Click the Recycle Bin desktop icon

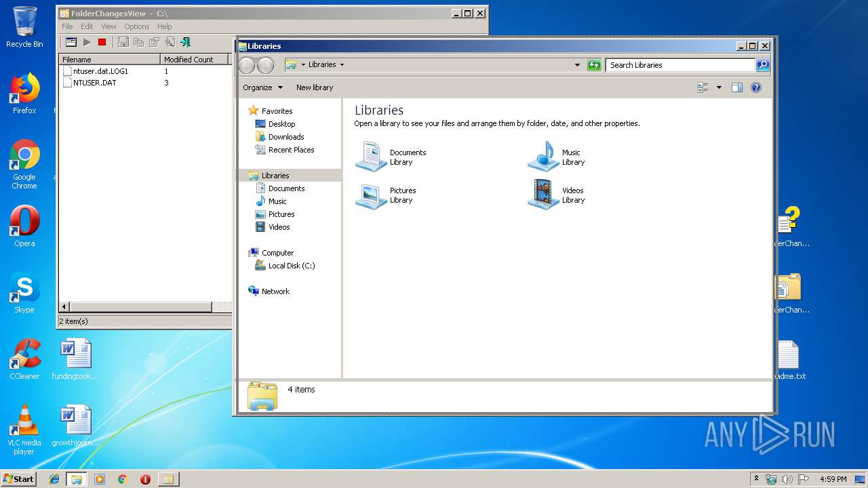24,27
